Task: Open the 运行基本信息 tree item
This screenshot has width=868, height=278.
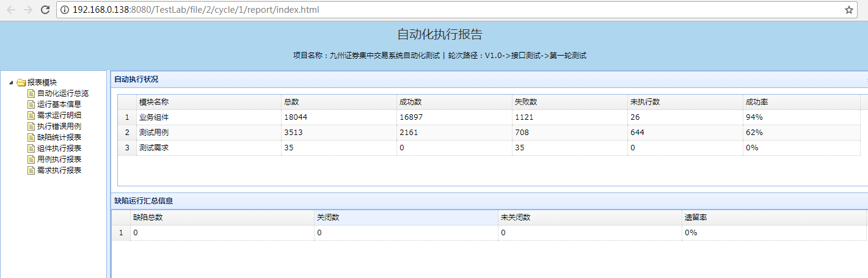Action: coord(59,104)
